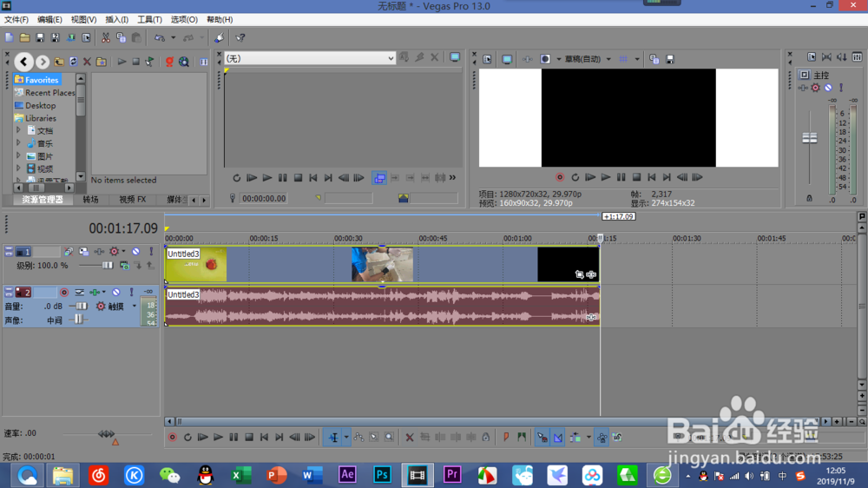Open Photoshop from the Windows taskbar
This screenshot has height=488, width=868.
point(382,475)
